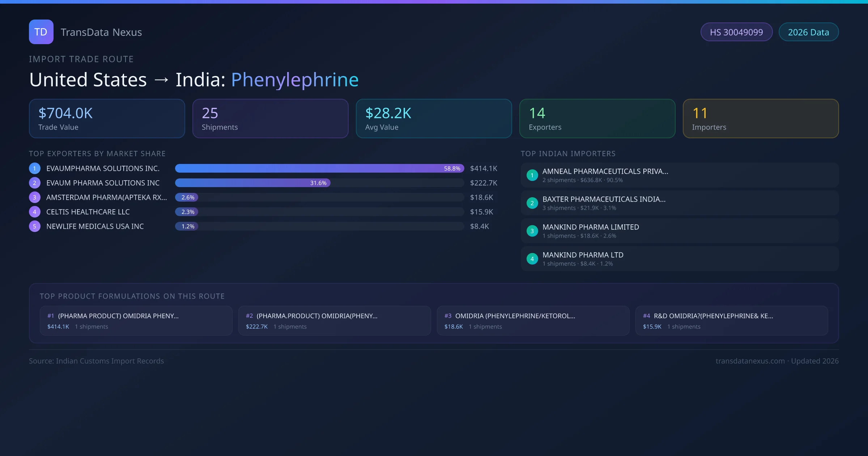
Task: Open #1 OMIDRIA PHENY formulation card
Action: (x=136, y=321)
